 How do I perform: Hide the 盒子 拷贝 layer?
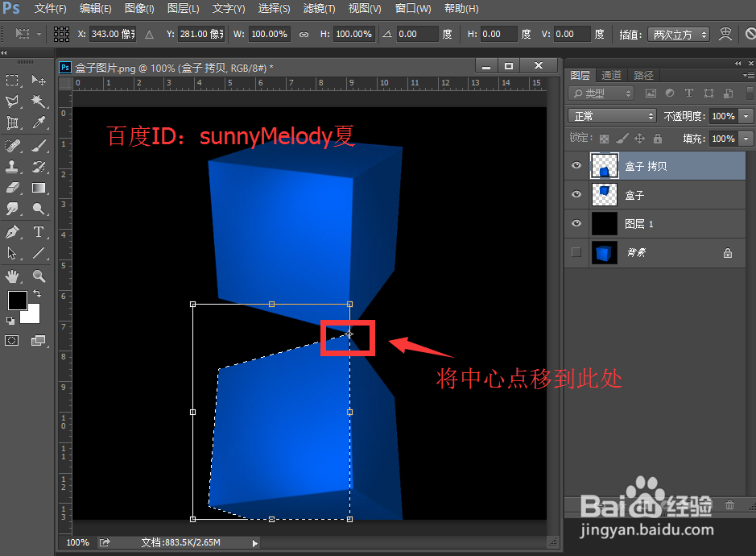tap(576, 165)
